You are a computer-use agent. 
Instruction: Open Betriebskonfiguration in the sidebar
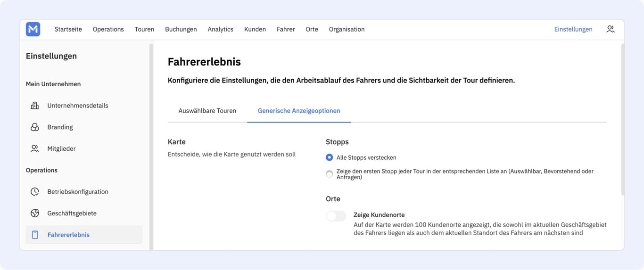[x=84, y=192]
